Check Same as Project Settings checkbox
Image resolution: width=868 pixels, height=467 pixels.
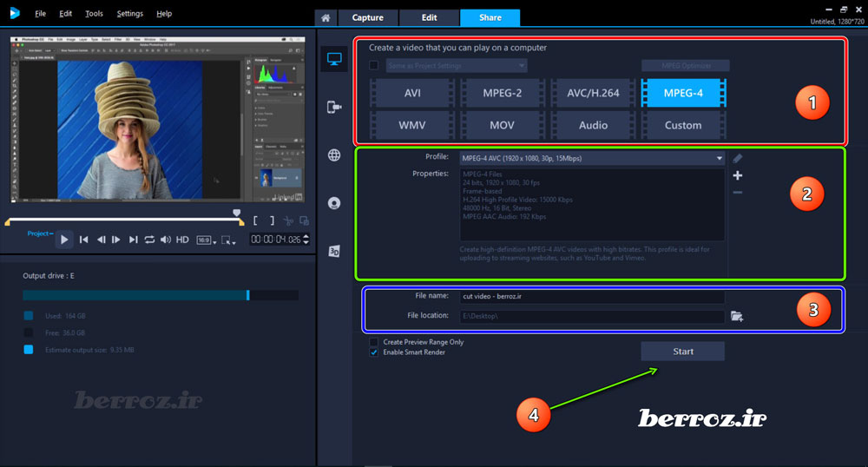(x=374, y=65)
